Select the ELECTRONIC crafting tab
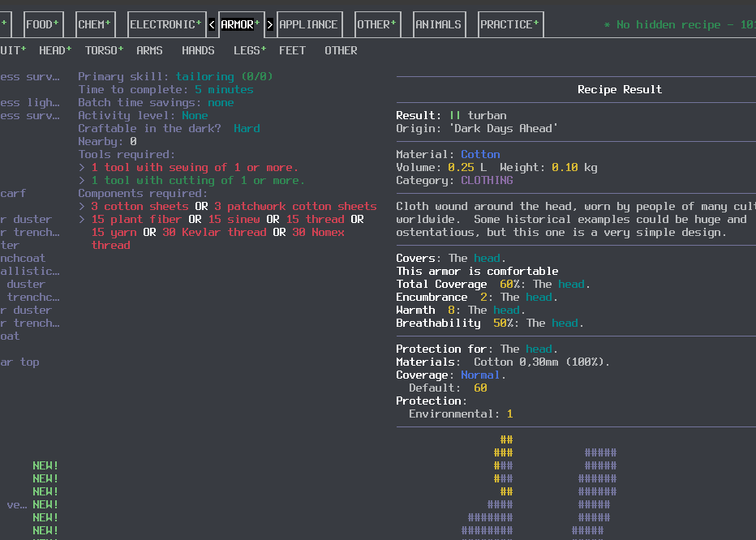 click(163, 24)
